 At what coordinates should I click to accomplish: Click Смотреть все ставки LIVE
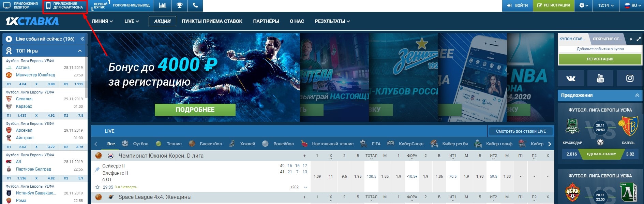click(521, 131)
